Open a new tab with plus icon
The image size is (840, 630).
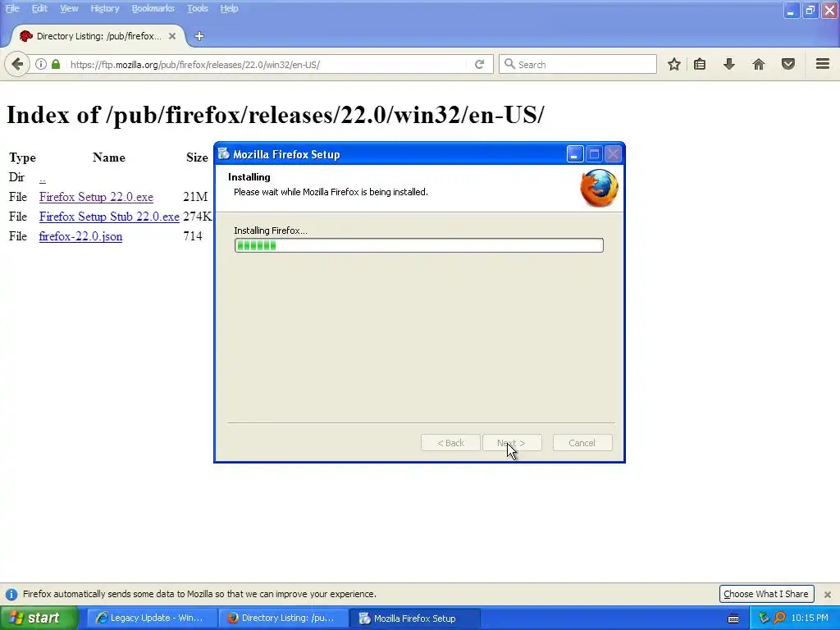click(199, 36)
